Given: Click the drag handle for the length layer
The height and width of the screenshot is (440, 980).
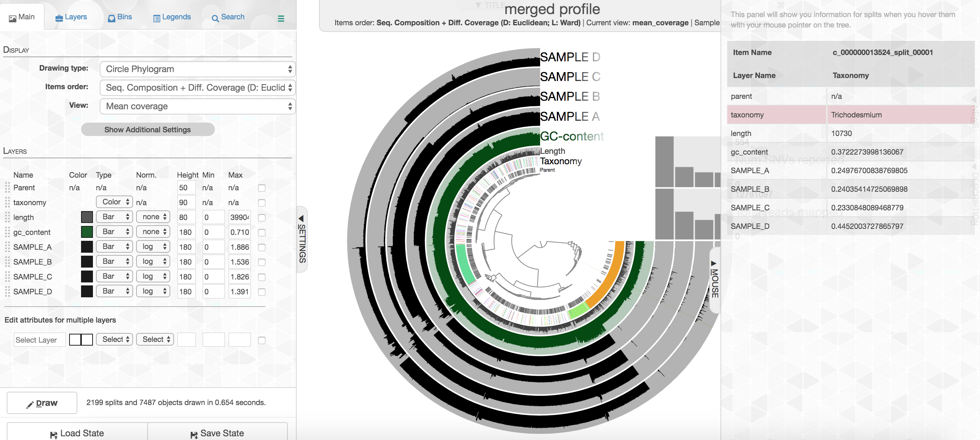Looking at the screenshot, I should tap(7, 217).
